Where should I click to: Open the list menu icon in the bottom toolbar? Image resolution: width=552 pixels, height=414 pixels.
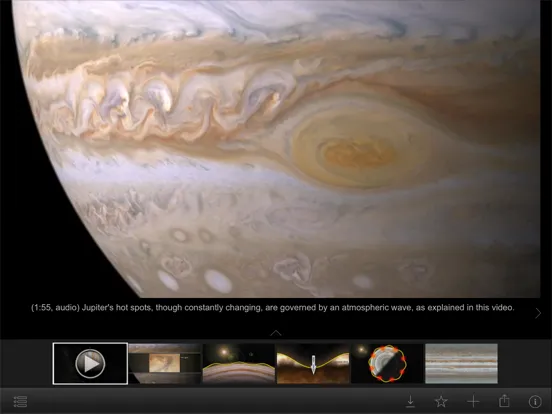[20, 401]
